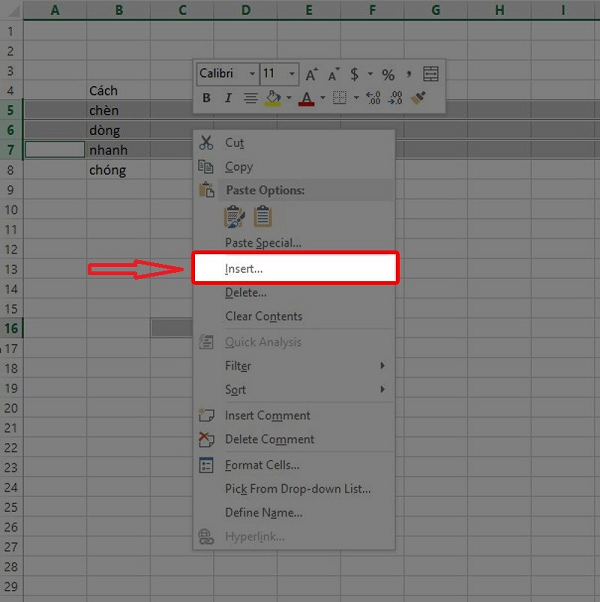The height and width of the screenshot is (602, 600).
Task: Click Paste Special... in the context menu
Action: click(263, 243)
